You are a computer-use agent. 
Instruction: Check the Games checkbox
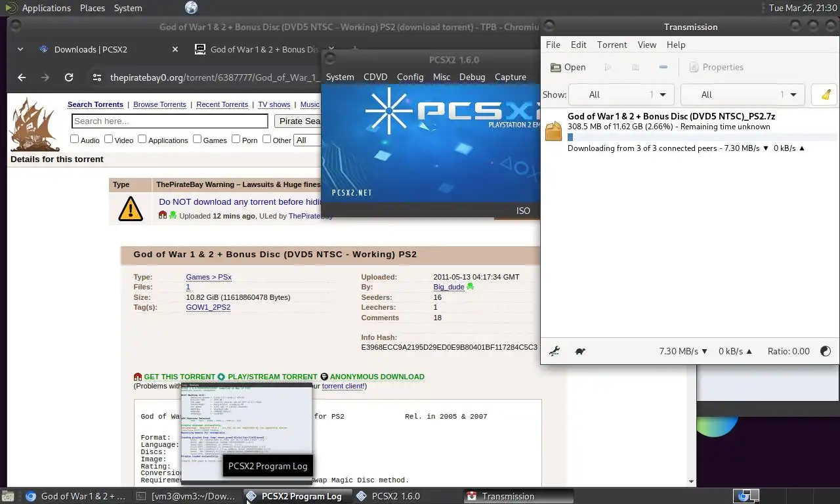click(x=197, y=139)
